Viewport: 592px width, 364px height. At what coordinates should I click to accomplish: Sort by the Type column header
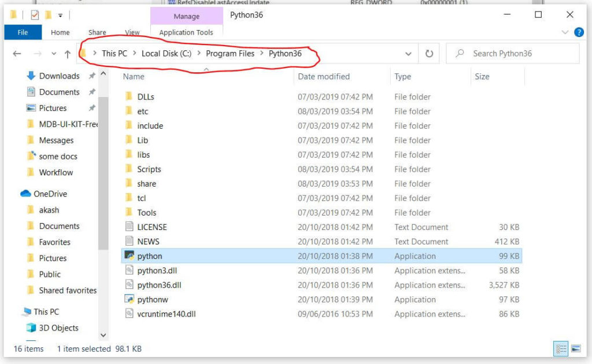tap(402, 77)
